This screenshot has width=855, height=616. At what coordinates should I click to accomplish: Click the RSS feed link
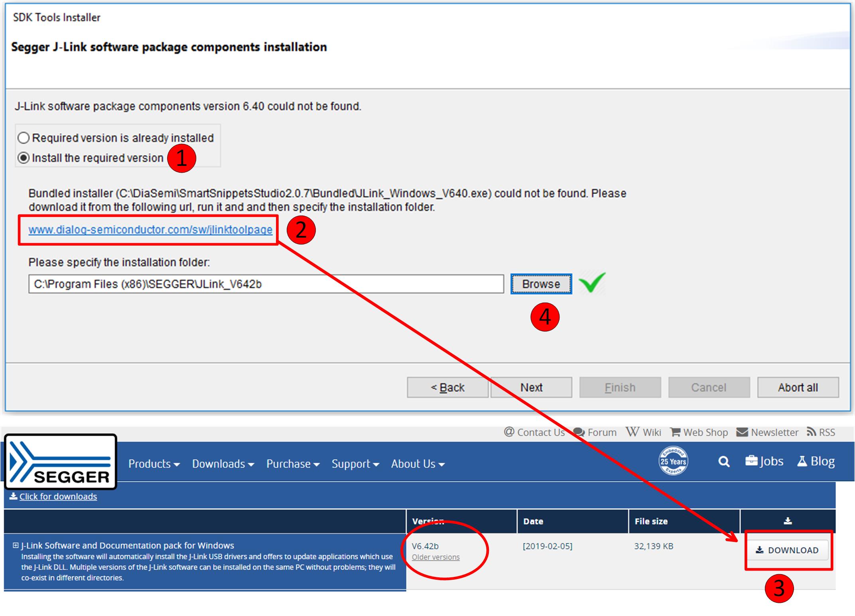pyautogui.click(x=821, y=432)
